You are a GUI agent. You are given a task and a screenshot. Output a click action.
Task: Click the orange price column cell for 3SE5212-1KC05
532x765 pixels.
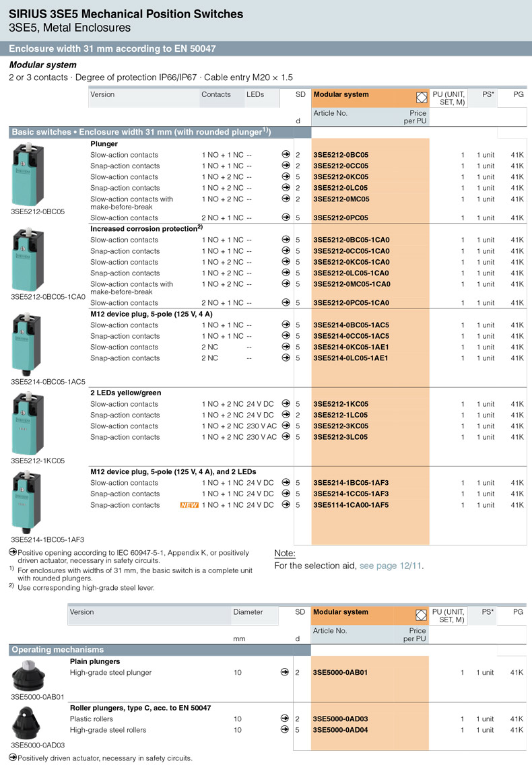click(404, 404)
